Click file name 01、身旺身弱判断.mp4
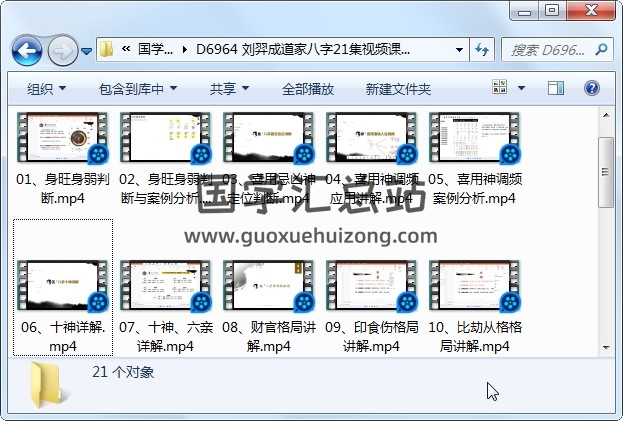 coord(63,189)
